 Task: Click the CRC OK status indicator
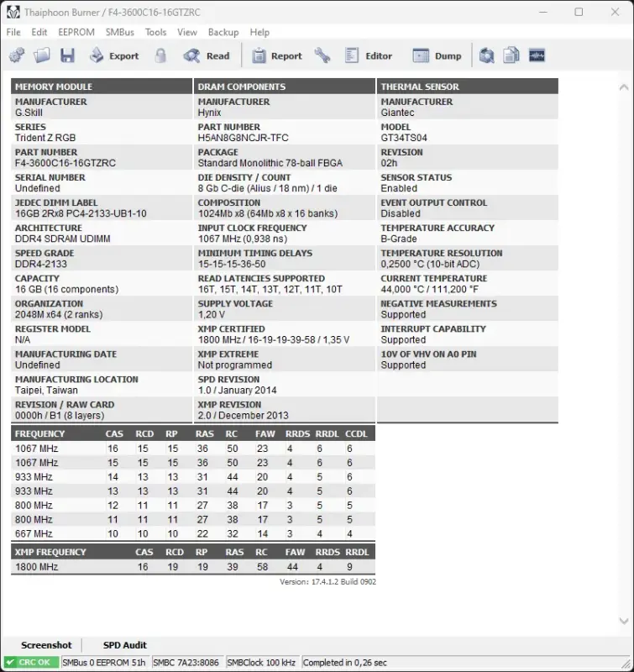pyautogui.click(x=28, y=663)
